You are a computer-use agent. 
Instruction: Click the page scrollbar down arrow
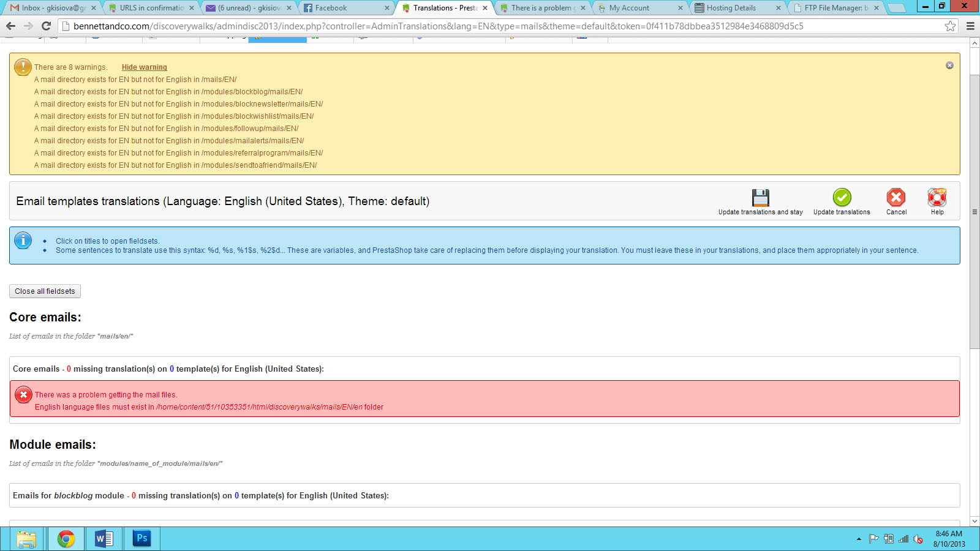[974, 521]
